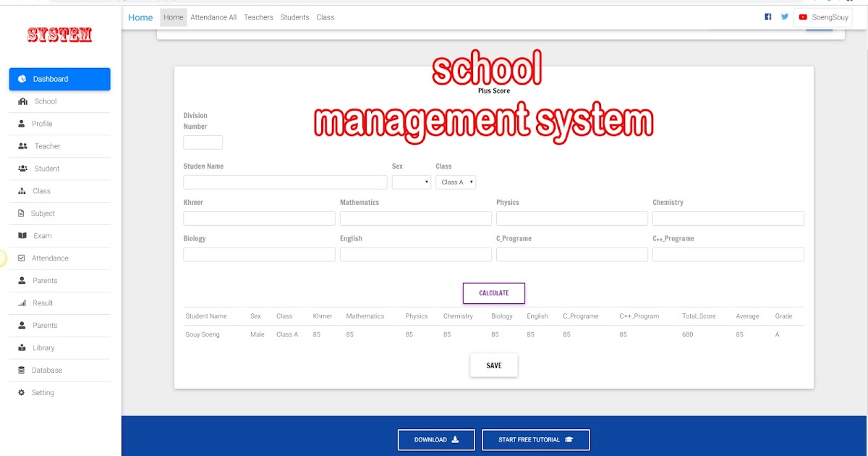Click the YouTube icon beside SoengSouy
868x456 pixels.
803,17
